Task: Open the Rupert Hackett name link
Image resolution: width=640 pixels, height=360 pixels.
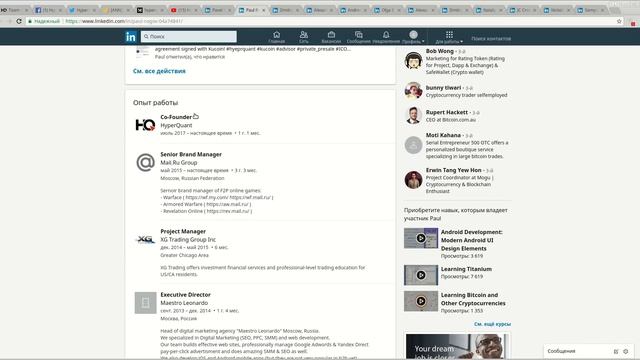Action: [447, 112]
